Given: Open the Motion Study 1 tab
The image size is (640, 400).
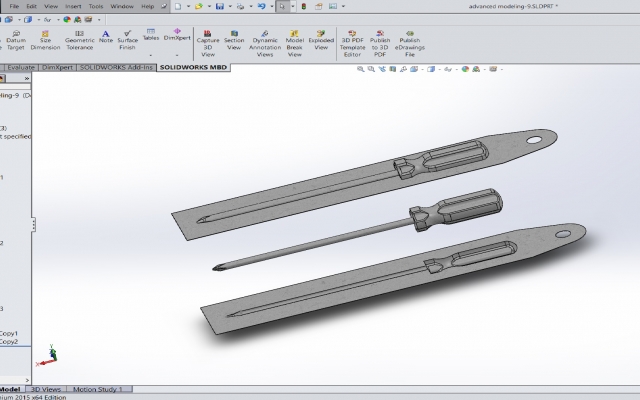Looking at the screenshot, I should pyautogui.click(x=98, y=389).
